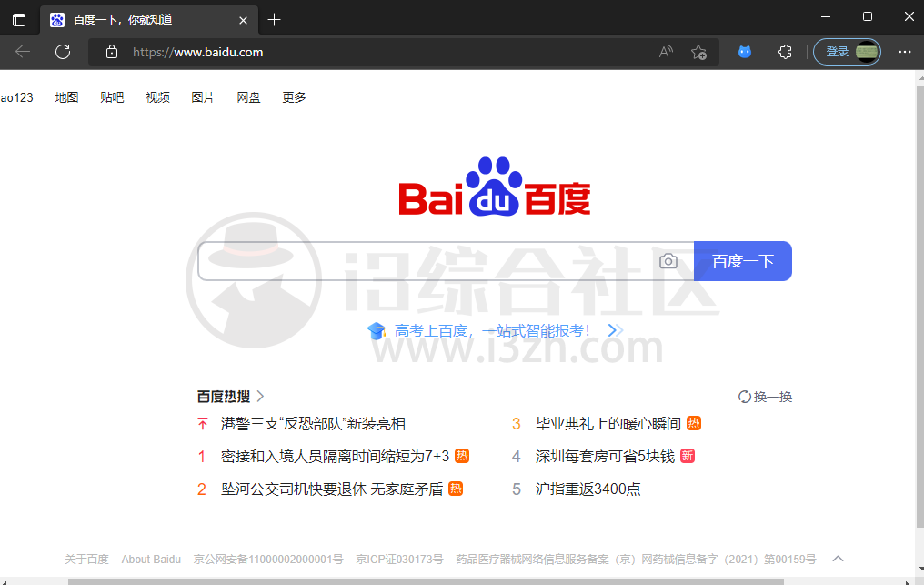Viewport: 924px width, 585px height.
Task: Click the 登录 profile button
Action: pos(847,52)
